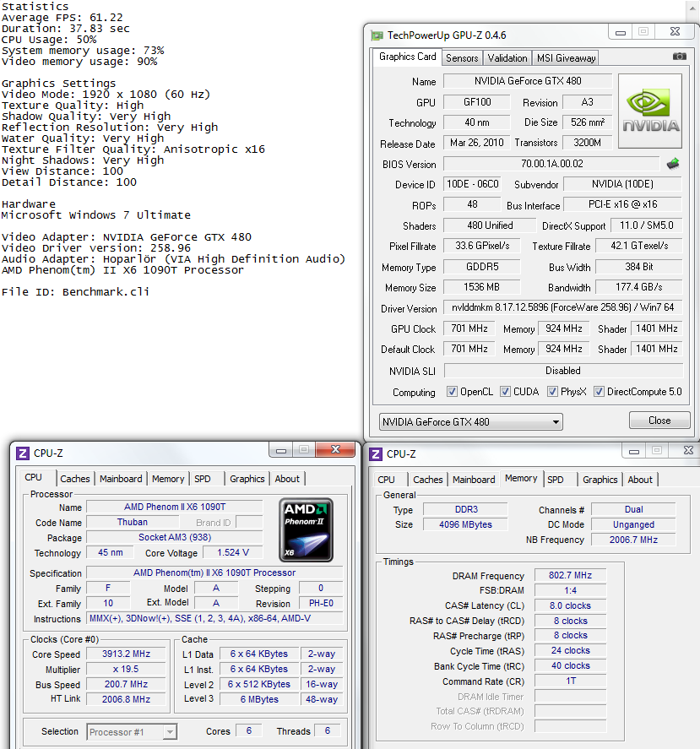700x749 pixels.
Task: Click the BIOS Version field 70.00.1A.00.02
Action: click(x=552, y=164)
